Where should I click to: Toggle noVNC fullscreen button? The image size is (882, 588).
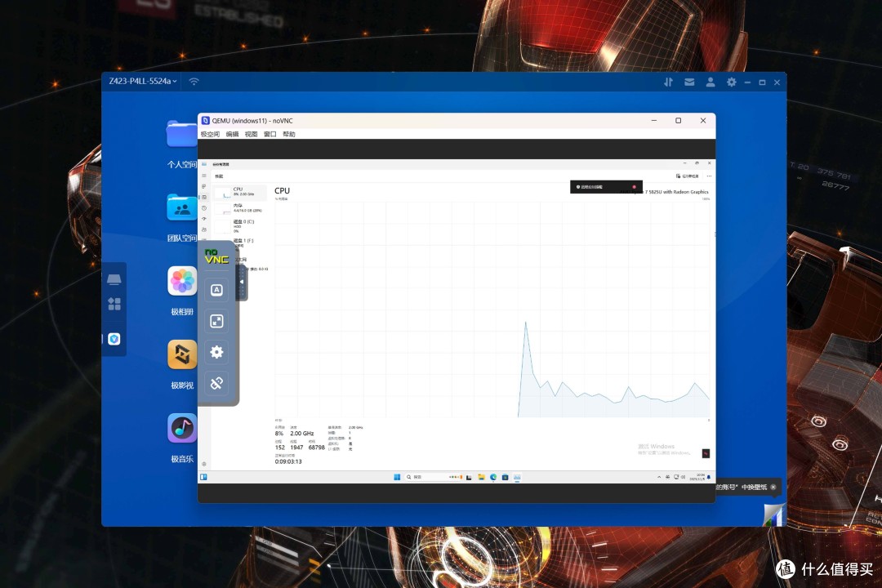click(216, 321)
